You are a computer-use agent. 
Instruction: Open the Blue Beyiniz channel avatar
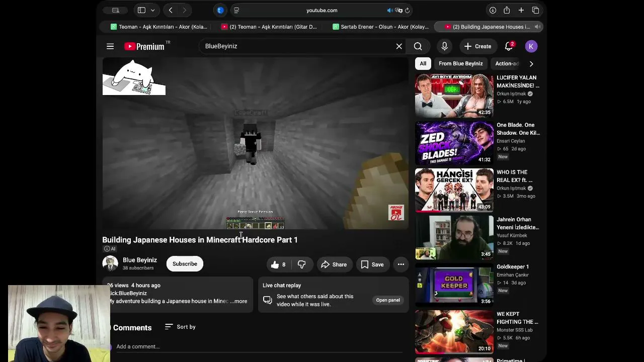click(x=110, y=263)
